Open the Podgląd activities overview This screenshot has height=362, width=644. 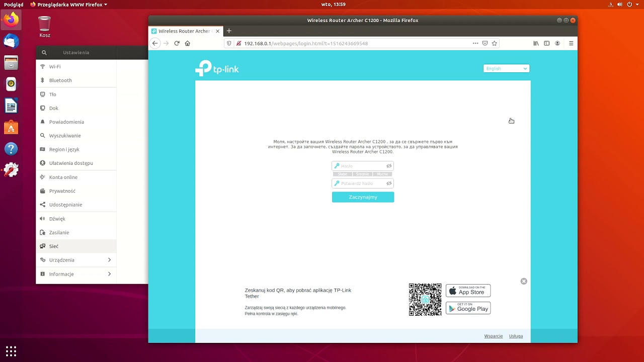pos(14,5)
